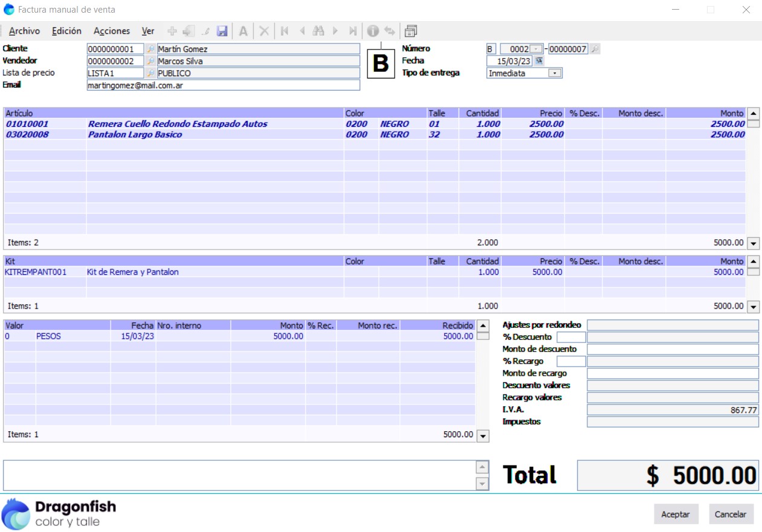Click the windows icon at toolbar end
The image size is (762, 532).
pyautogui.click(x=411, y=31)
